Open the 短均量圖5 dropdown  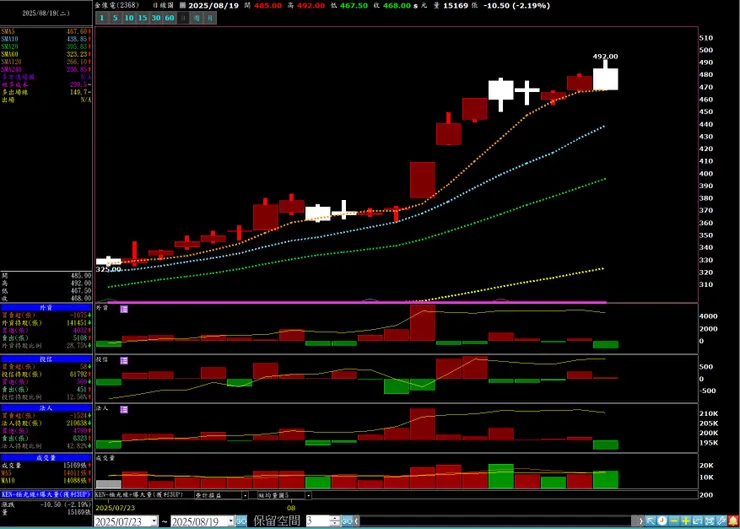click(x=308, y=495)
